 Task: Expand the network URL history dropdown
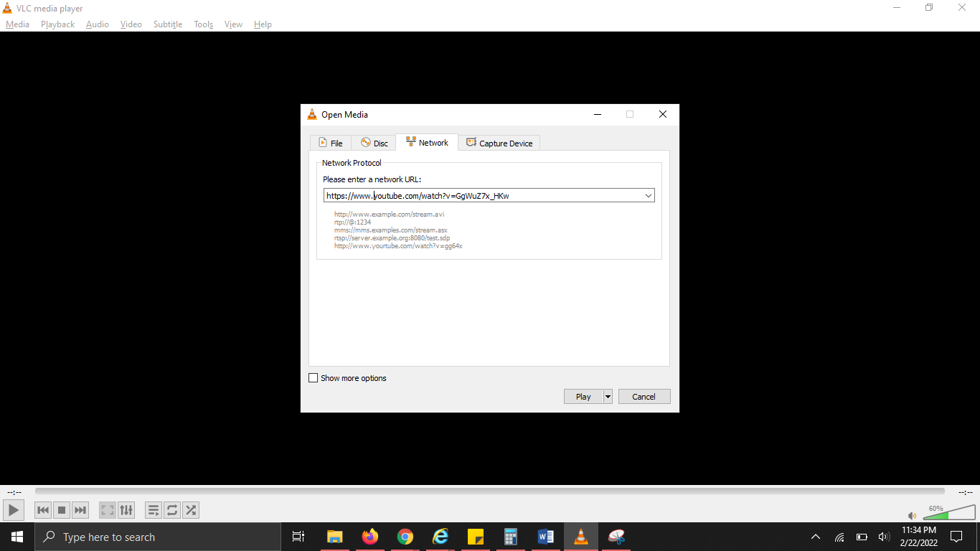pos(649,195)
